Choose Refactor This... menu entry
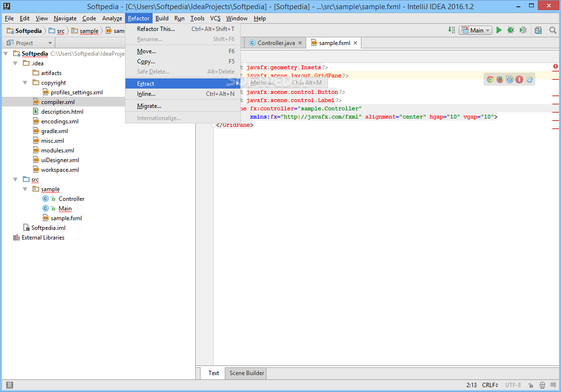Screen dimensions: 561x392 click(183, 29)
